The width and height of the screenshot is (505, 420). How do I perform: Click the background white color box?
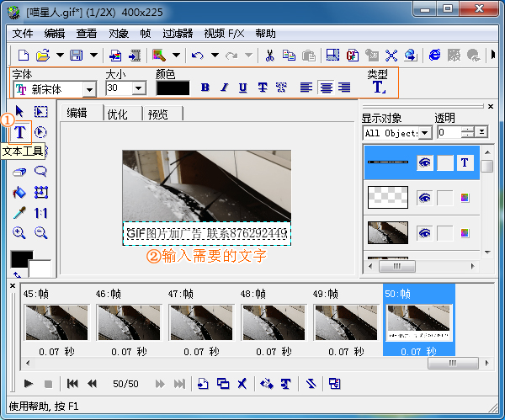[x=40, y=268]
